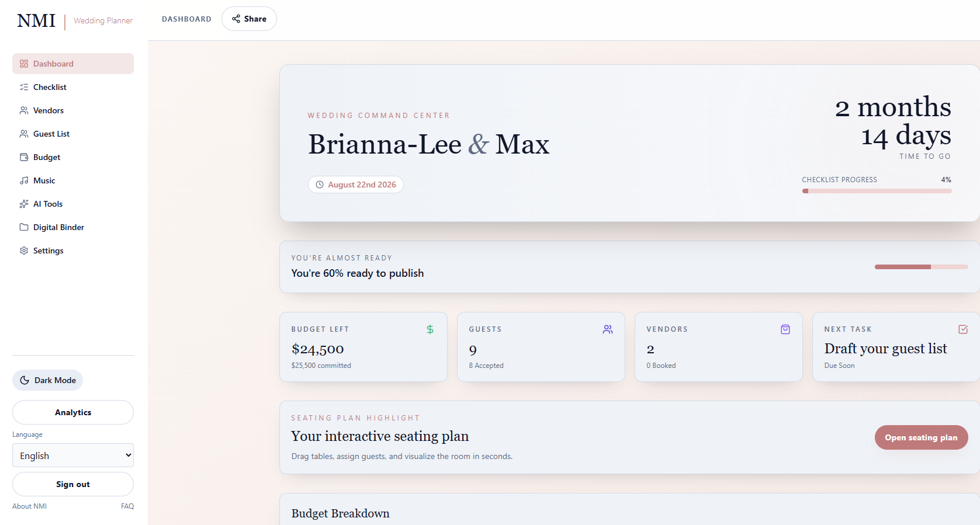Navigate to Vendors page
This screenshot has height=525, width=980.
point(73,110)
